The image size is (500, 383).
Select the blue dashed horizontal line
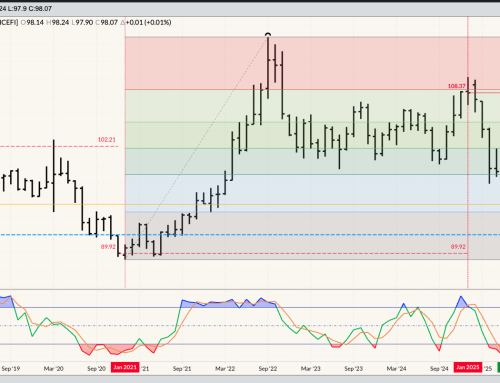(250, 235)
